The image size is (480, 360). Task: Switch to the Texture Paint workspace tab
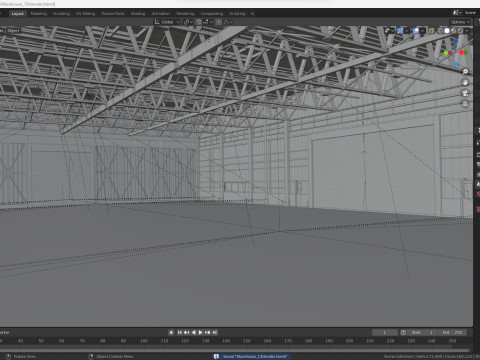click(x=113, y=13)
